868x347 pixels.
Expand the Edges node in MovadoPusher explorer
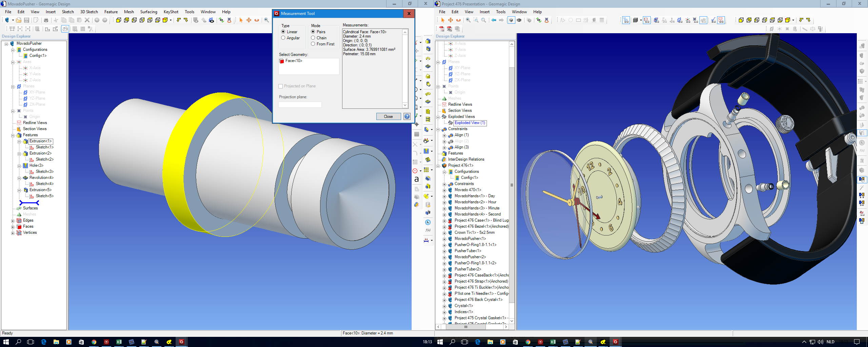[x=13, y=221]
